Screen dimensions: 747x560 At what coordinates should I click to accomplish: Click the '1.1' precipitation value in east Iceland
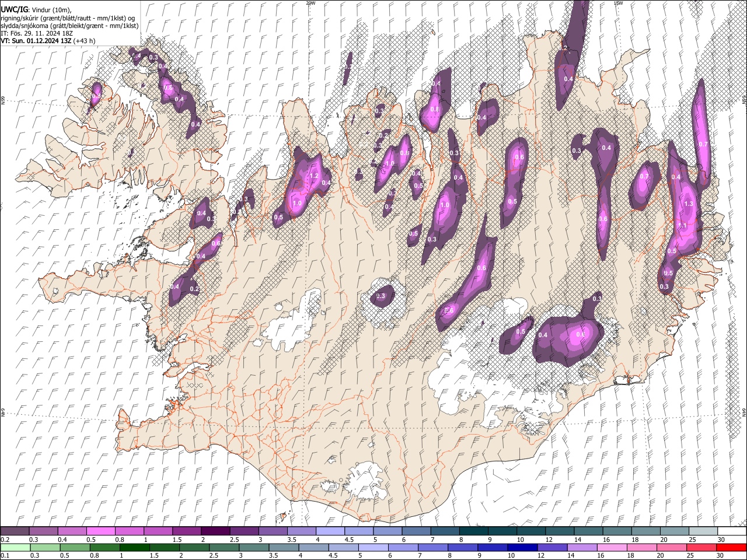(x=682, y=226)
